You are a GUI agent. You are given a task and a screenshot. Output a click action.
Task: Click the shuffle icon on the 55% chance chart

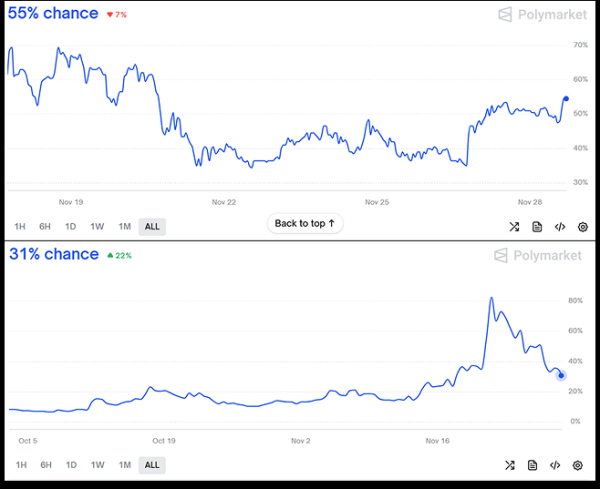(514, 227)
